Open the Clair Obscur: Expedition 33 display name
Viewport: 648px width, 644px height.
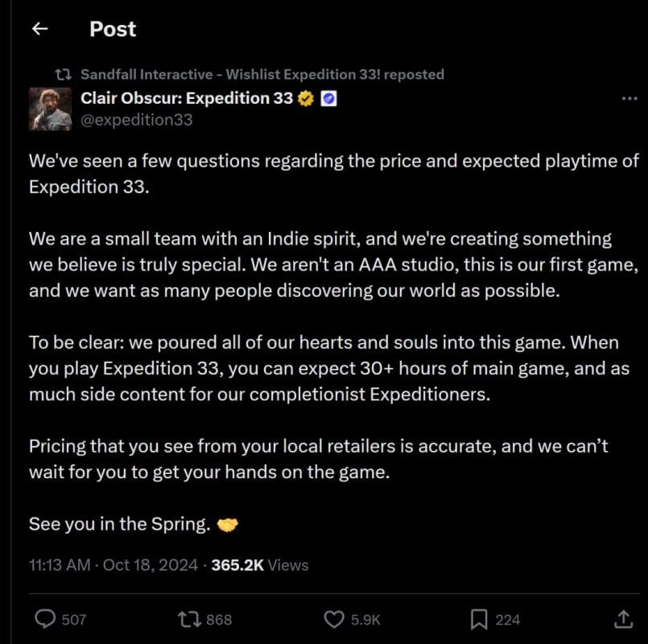[x=187, y=99]
